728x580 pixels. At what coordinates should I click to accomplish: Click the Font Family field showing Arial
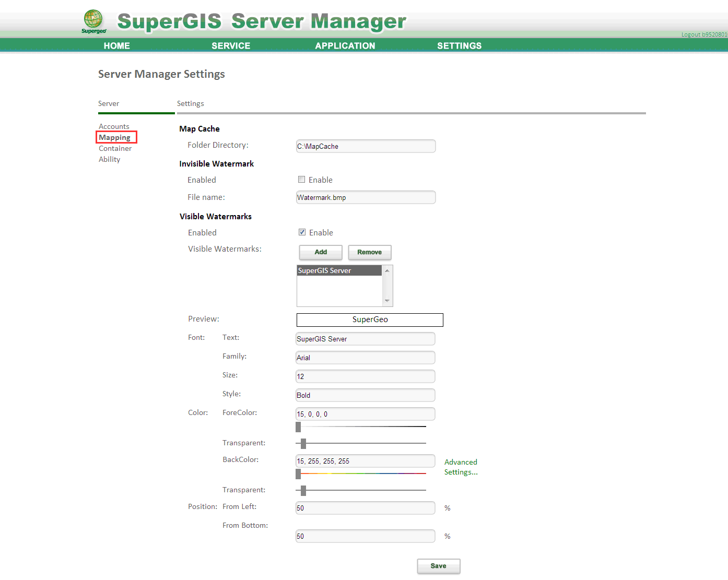point(366,358)
